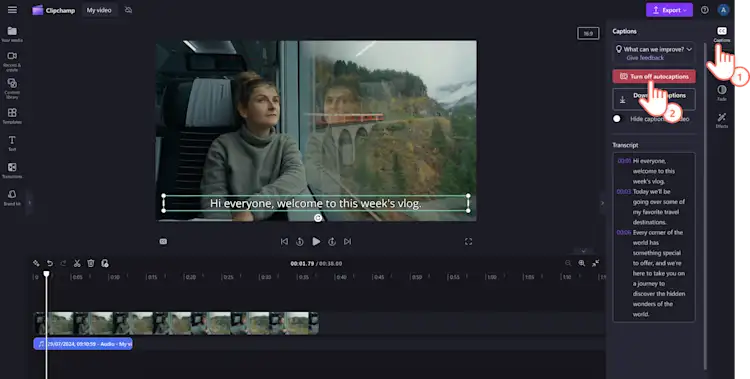
Task: Switch to the Effects tab
Action: click(722, 120)
